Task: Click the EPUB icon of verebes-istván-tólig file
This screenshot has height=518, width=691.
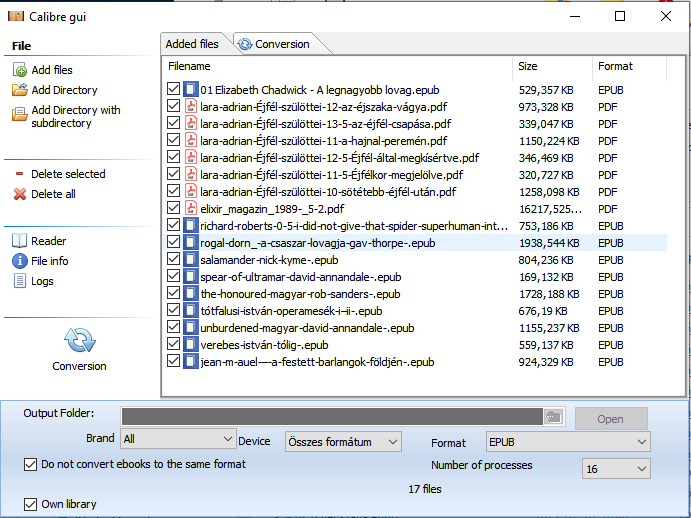Action: pos(190,344)
